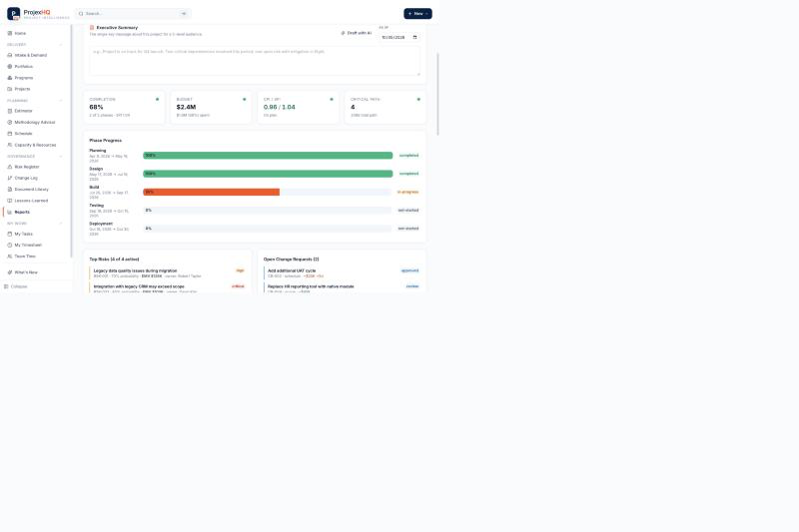The width and height of the screenshot is (799, 532).
Task: Click the Open Change Requests heading
Action: click(291, 260)
